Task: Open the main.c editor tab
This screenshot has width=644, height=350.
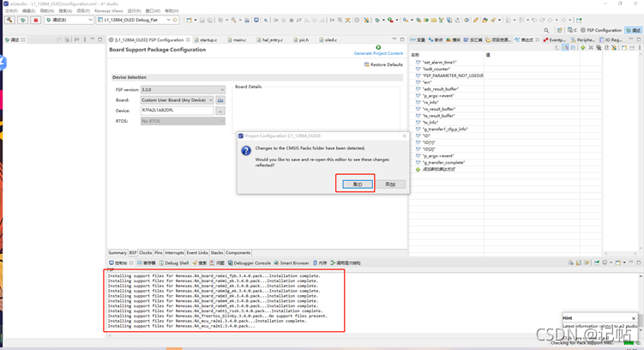Action: coord(237,39)
